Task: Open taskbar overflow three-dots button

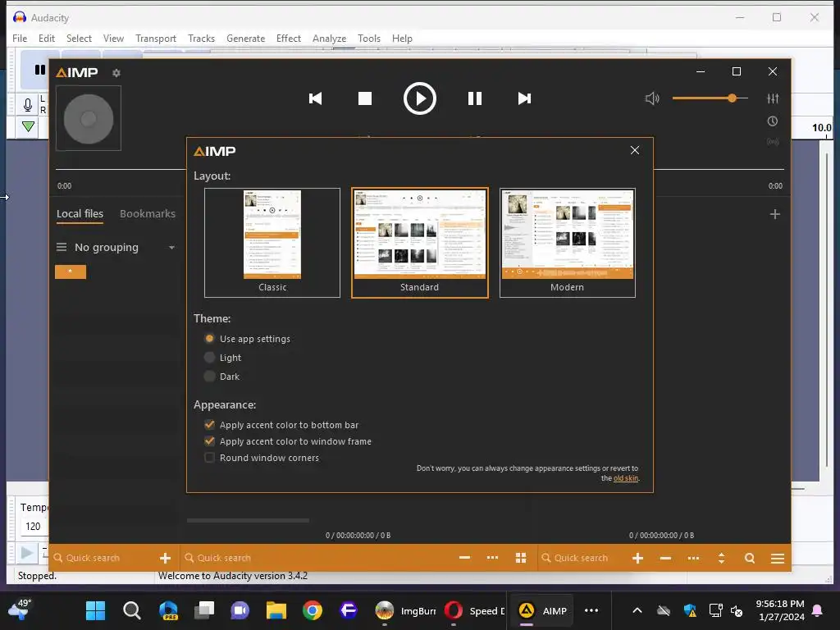Action: (x=591, y=610)
